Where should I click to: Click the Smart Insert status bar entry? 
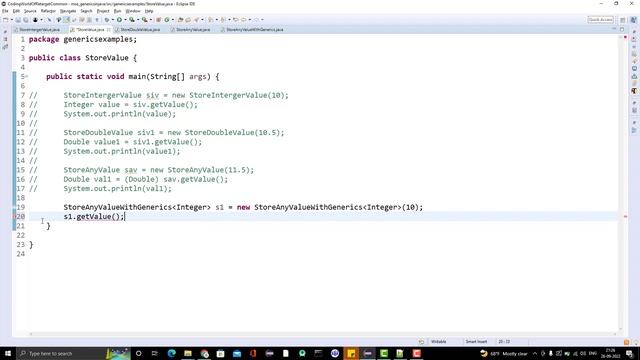coord(476,342)
